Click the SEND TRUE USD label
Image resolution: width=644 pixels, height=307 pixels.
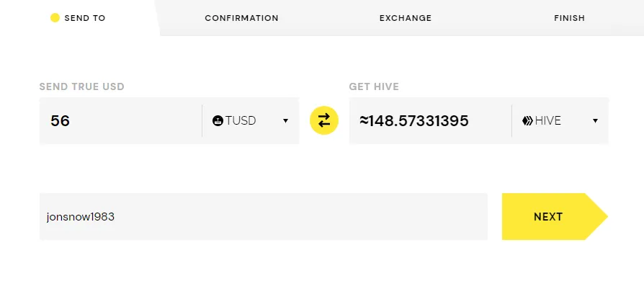click(x=81, y=86)
